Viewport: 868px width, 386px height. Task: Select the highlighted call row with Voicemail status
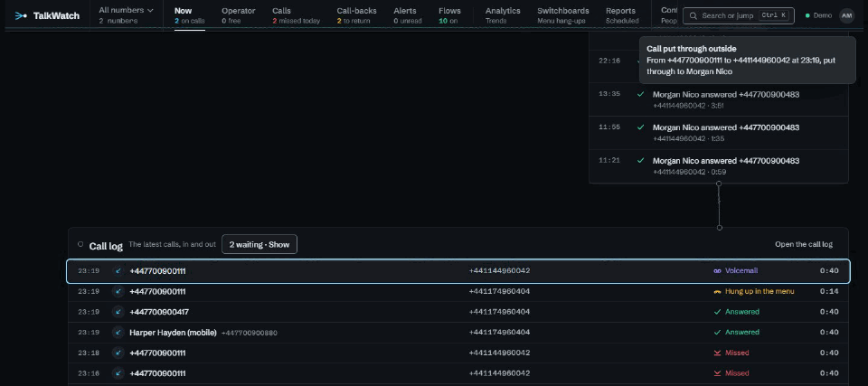[458, 271]
